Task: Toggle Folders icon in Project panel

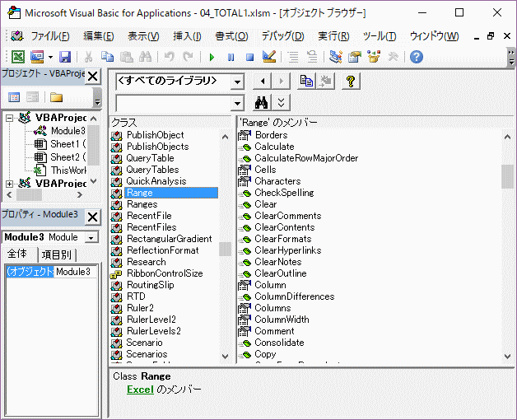Action: tap(56, 98)
